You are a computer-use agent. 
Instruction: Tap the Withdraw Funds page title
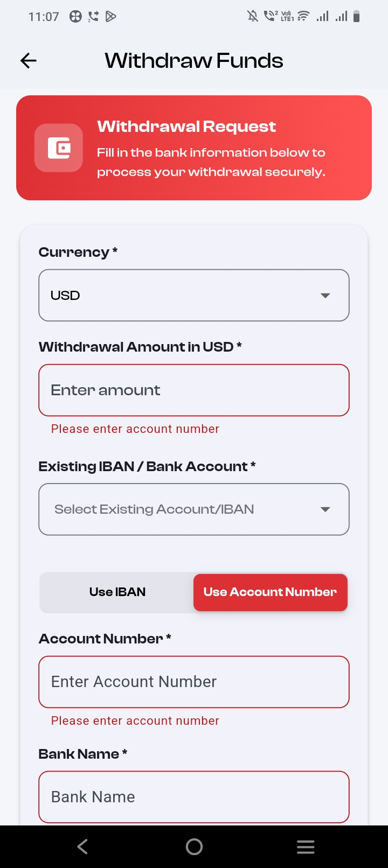[x=194, y=61]
